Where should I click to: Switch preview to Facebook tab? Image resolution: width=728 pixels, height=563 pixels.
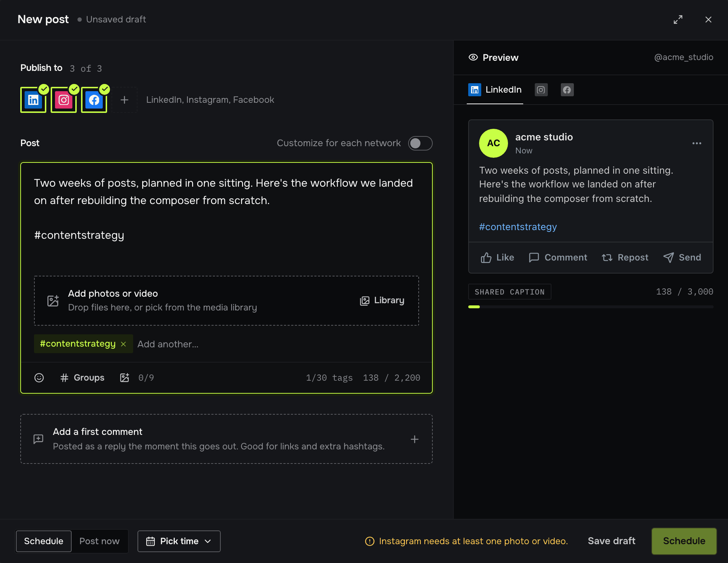(x=567, y=90)
